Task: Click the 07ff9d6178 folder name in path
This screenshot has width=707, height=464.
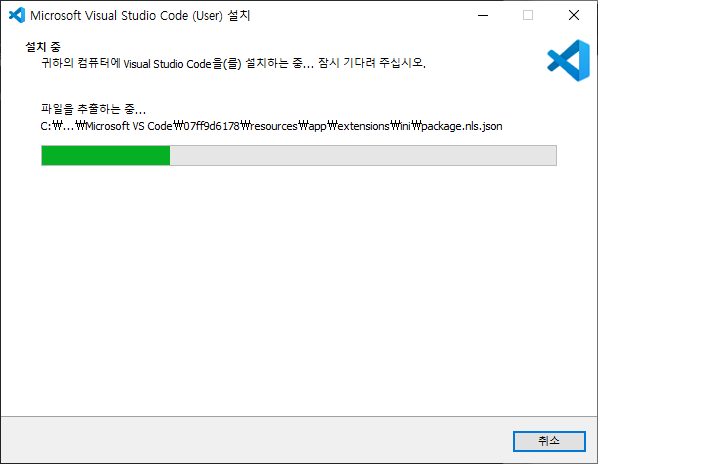Action: [x=211, y=126]
